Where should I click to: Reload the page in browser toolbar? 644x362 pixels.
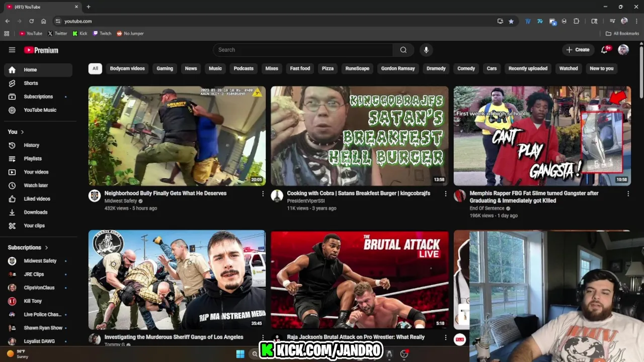click(x=31, y=21)
